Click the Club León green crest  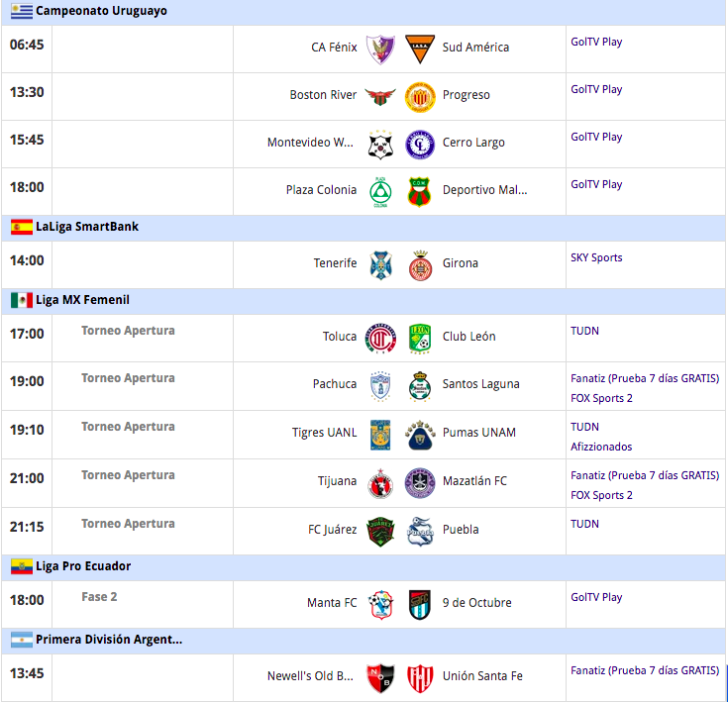(x=420, y=339)
